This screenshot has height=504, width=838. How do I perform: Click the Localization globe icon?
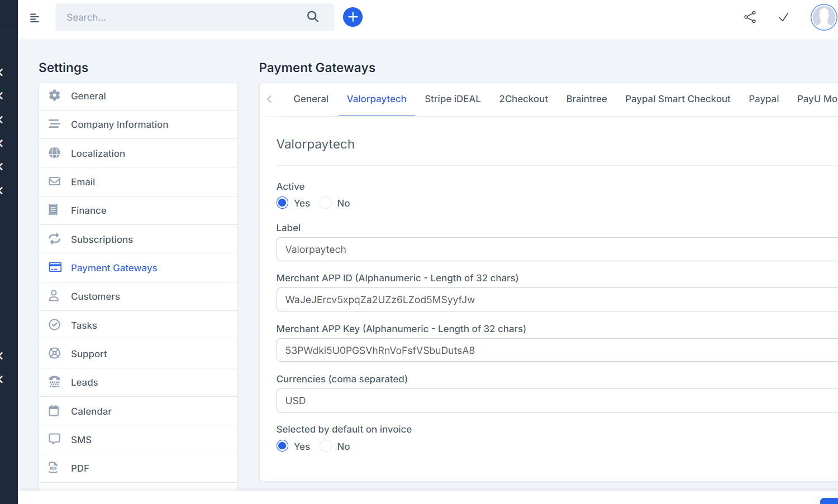tap(54, 153)
